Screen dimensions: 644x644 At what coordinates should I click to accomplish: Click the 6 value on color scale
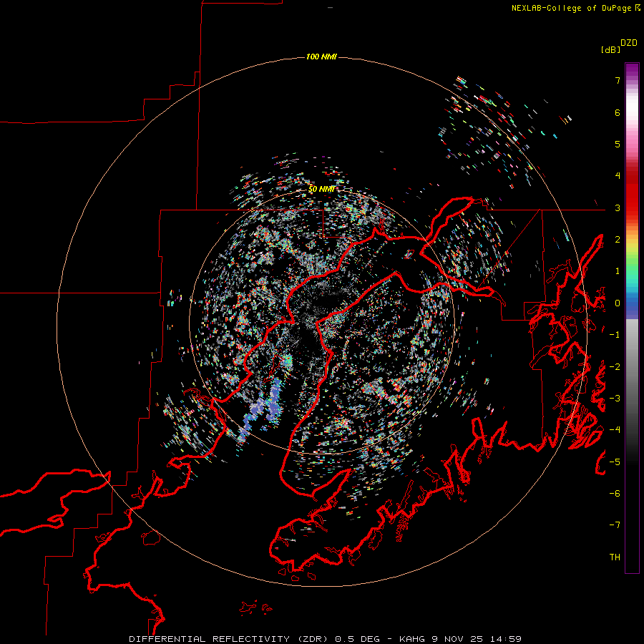(x=618, y=112)
